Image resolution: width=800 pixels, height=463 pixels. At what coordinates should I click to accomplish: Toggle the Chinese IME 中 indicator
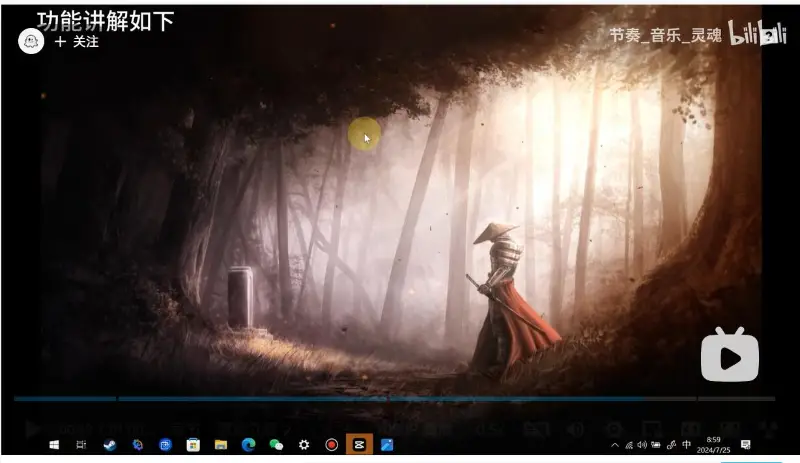(x=686, y=445)
